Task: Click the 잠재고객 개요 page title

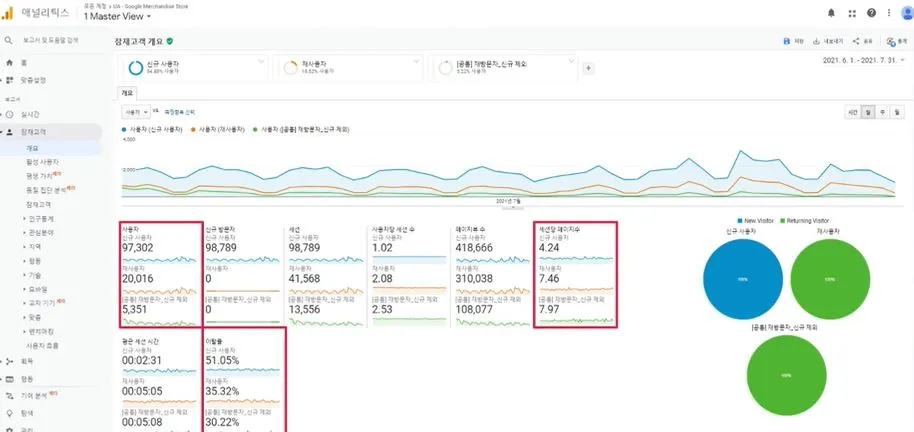Action: coord(139,41)
